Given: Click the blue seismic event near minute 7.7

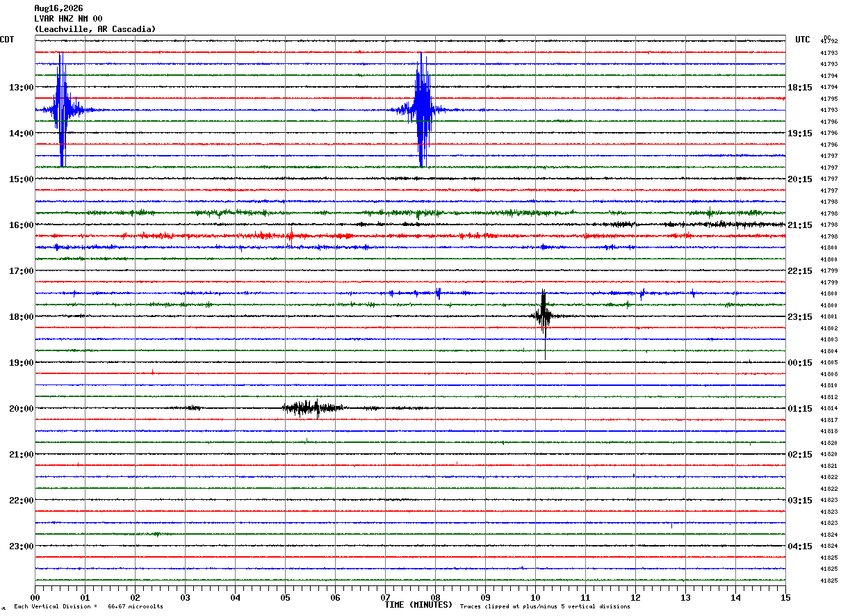Looking at the screenshot, I should click(422, 109).
